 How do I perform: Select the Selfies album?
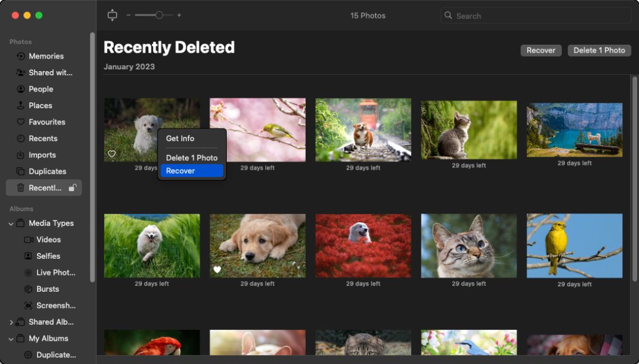[48, 256]
